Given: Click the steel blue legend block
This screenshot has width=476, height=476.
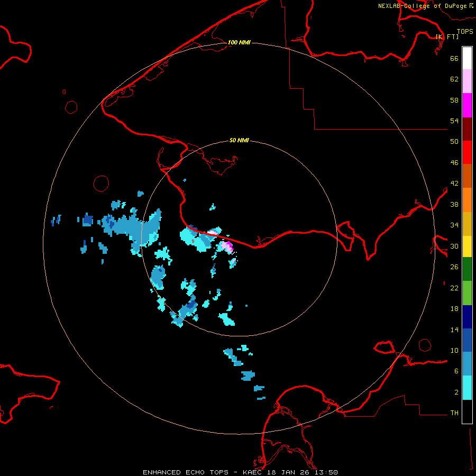Looking at the screenshot, I should click(x=467, y=364).
